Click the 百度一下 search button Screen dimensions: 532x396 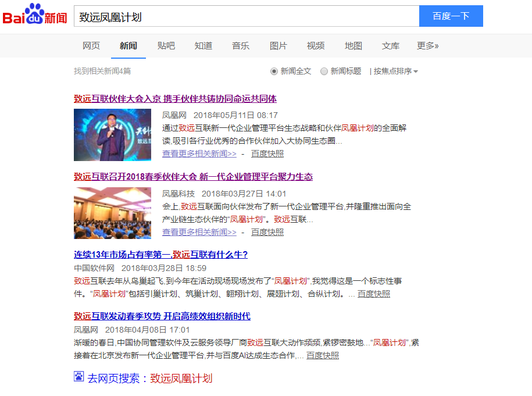[x=451, y=16]
